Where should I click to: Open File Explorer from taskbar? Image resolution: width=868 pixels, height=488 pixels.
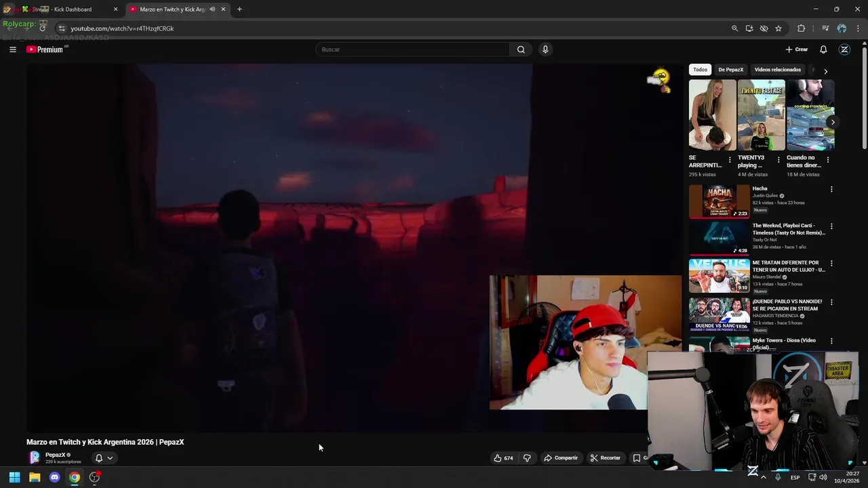pos(35,477)
